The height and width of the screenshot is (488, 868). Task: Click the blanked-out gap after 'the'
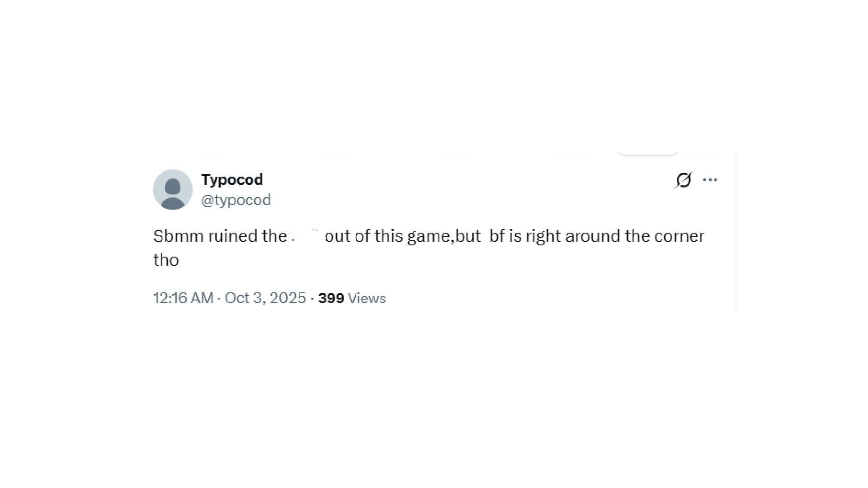[x=306, y=236]
